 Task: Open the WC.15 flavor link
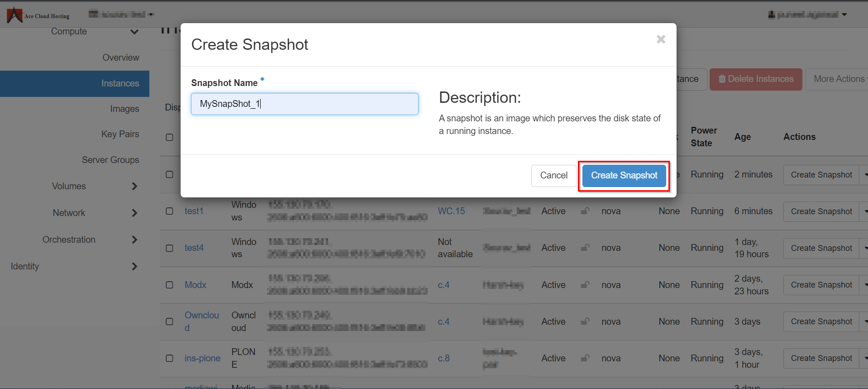click(451, 211)
